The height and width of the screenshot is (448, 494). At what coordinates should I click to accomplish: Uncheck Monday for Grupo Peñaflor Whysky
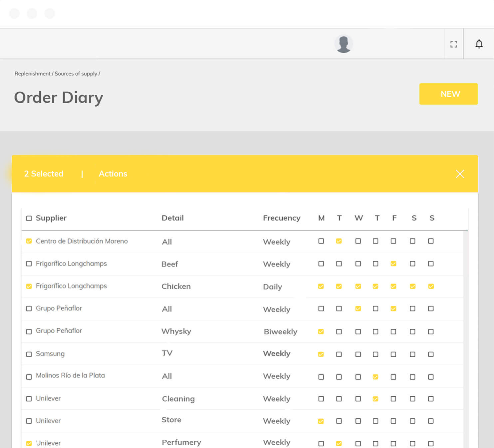click(321, 331)
